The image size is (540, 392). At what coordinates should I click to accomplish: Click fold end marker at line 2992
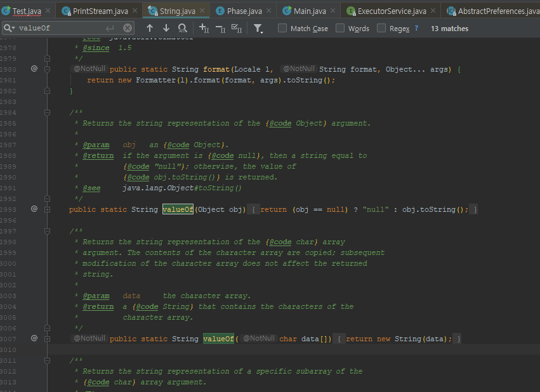coord(48,199)
